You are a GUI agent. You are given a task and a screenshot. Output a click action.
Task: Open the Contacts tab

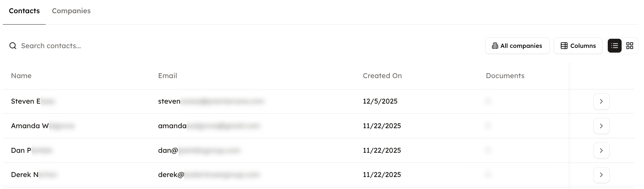(24, 11)
